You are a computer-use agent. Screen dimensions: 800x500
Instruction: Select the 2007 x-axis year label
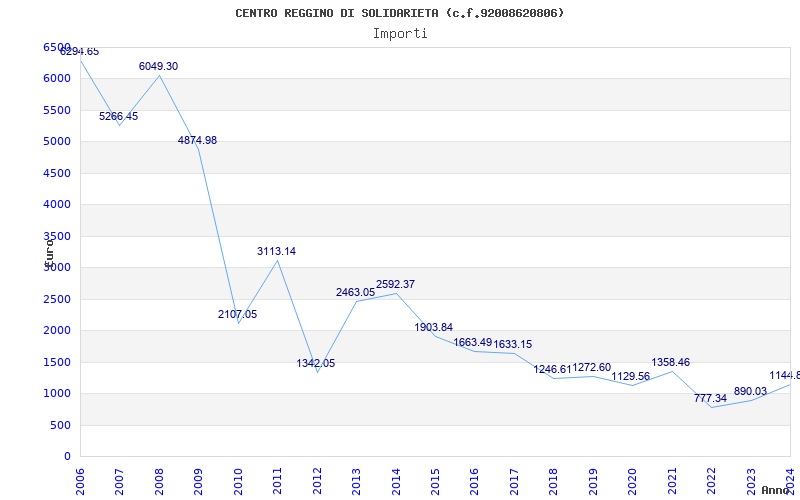(119, 481)
